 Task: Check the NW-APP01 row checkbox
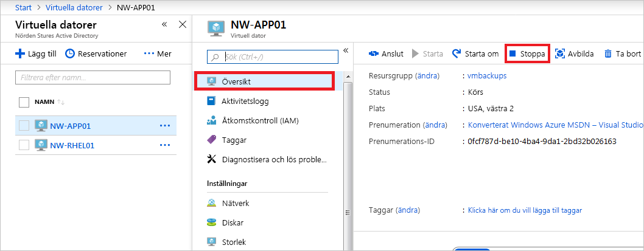click(x=24, y=126)
